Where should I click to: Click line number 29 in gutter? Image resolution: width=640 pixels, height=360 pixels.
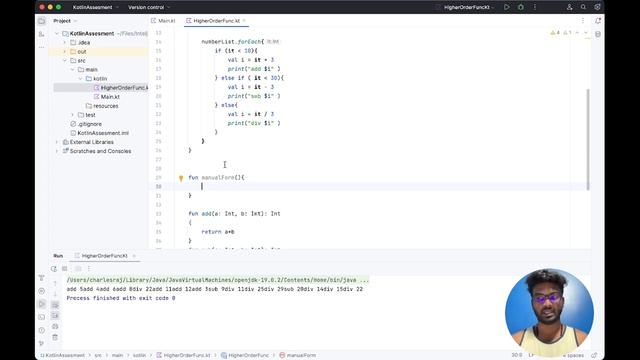pos(158,178)
